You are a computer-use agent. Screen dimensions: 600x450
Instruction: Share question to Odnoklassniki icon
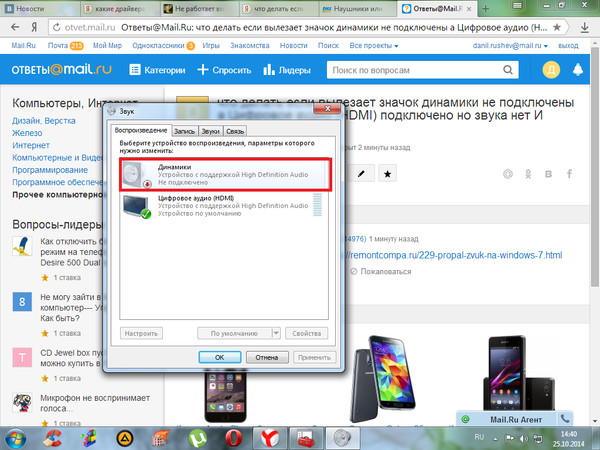click(x=528, y=174)
